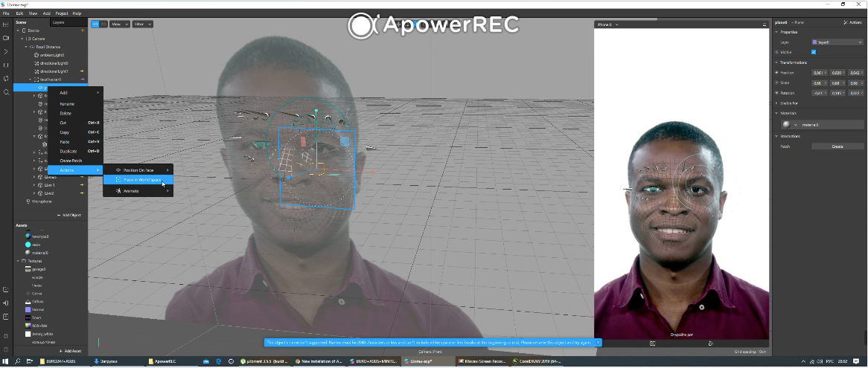This screenshot has height=368, width=868.
Task: Open the viewport View dropdown
Action: pyautogui.click(x=119, y=25)
